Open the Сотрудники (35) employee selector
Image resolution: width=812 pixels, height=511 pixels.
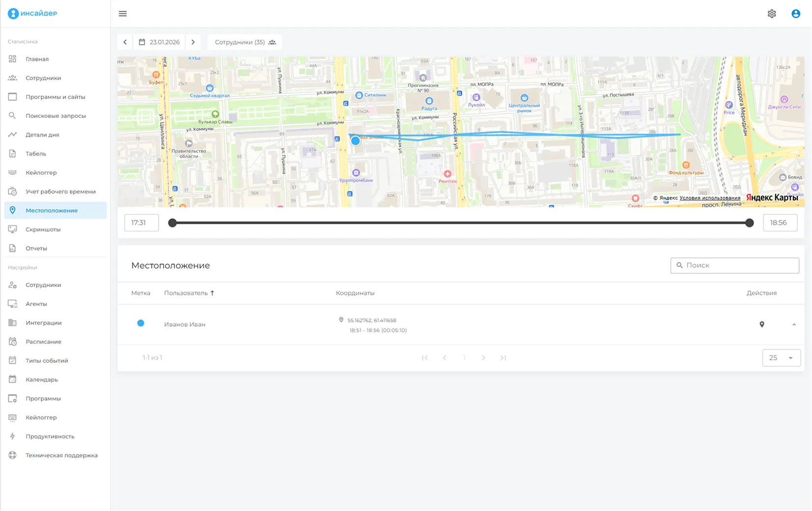[245, 42]
